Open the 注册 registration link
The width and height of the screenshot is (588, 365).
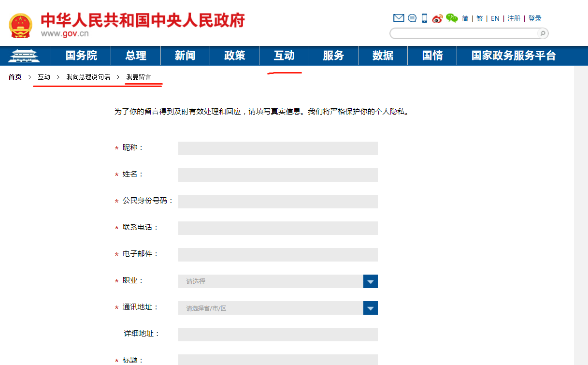[x=514, y=18]
